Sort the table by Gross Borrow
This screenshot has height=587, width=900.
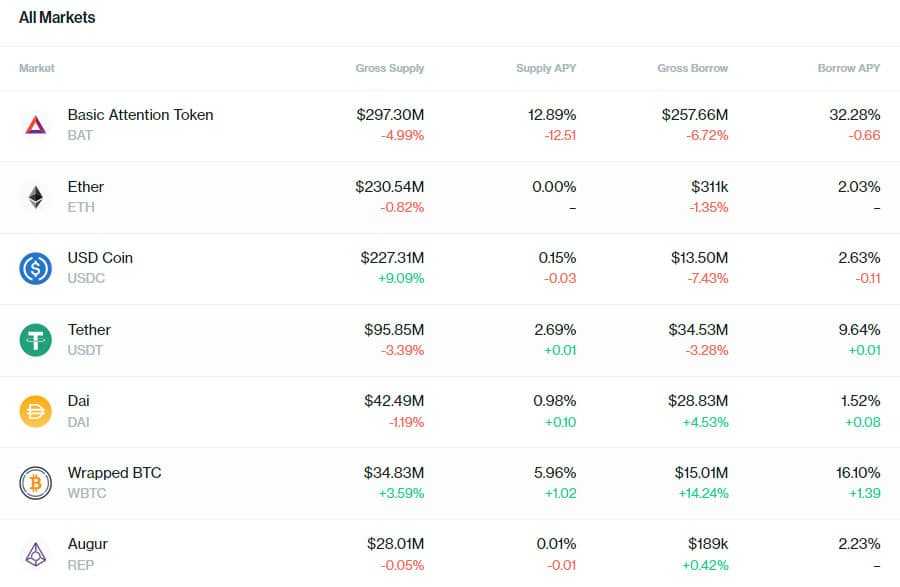coord(693,68)
